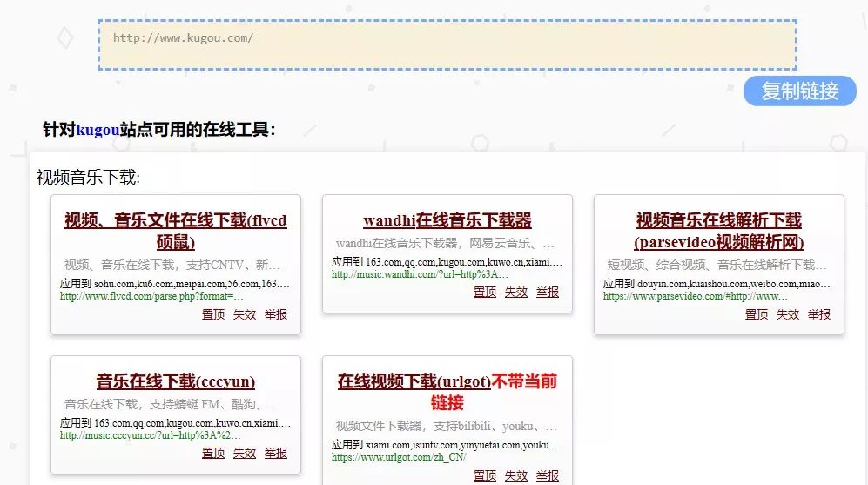
Task: Click 举报 in the urlgot card
Action: coord(548,475)
